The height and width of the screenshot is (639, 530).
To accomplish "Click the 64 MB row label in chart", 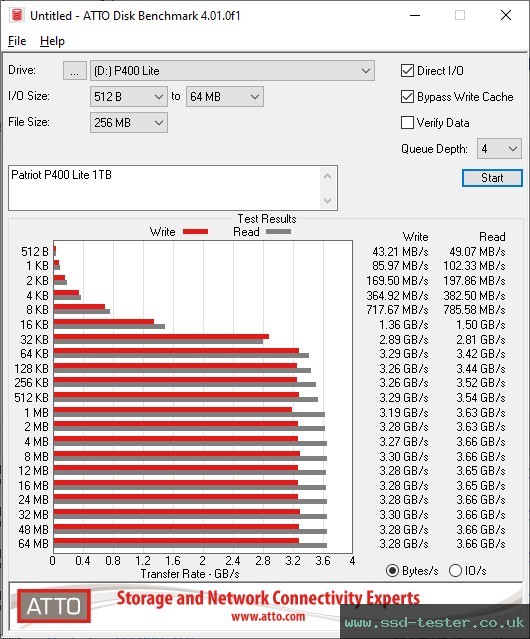I will (33, 544).
